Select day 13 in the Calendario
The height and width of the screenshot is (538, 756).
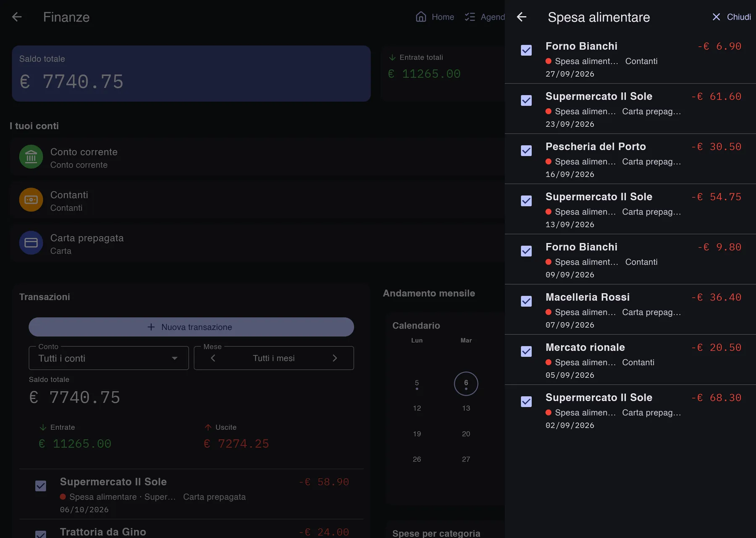tap(466, 408)
